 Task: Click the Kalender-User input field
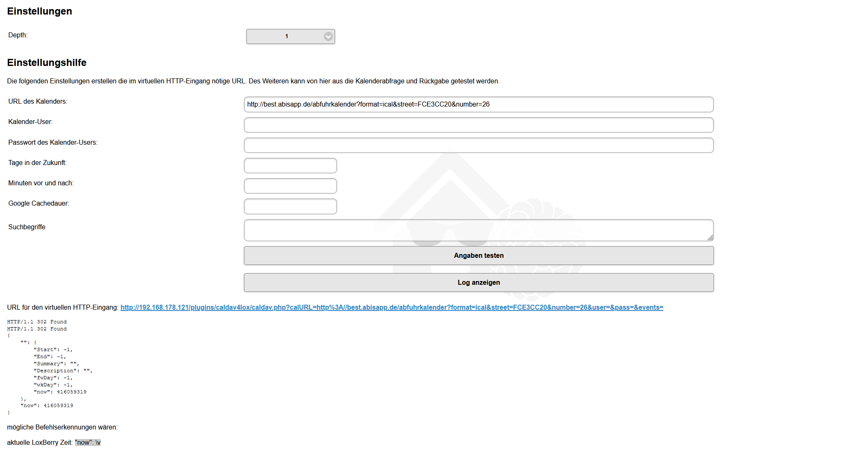pos(478,125)
